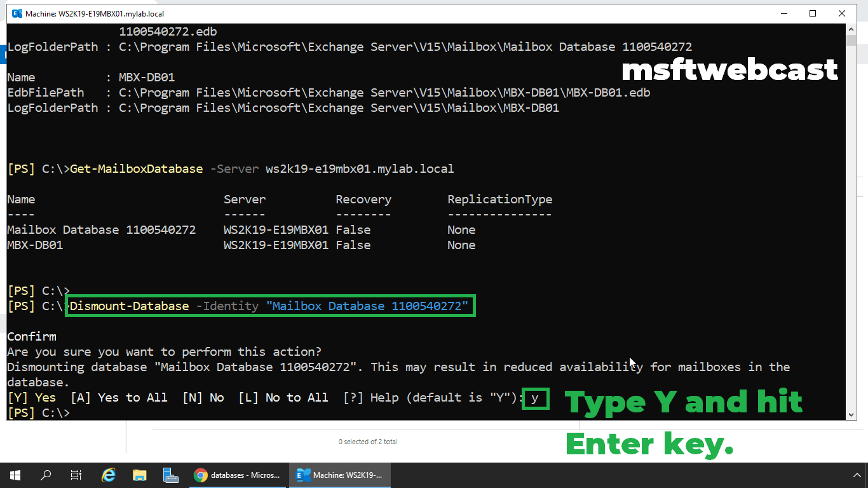Image resolution: width=868 pixels, height=488 pixels.
Task: Switch to the 'Machine: WS2K19' window
Action: click(x=340, y=475)
